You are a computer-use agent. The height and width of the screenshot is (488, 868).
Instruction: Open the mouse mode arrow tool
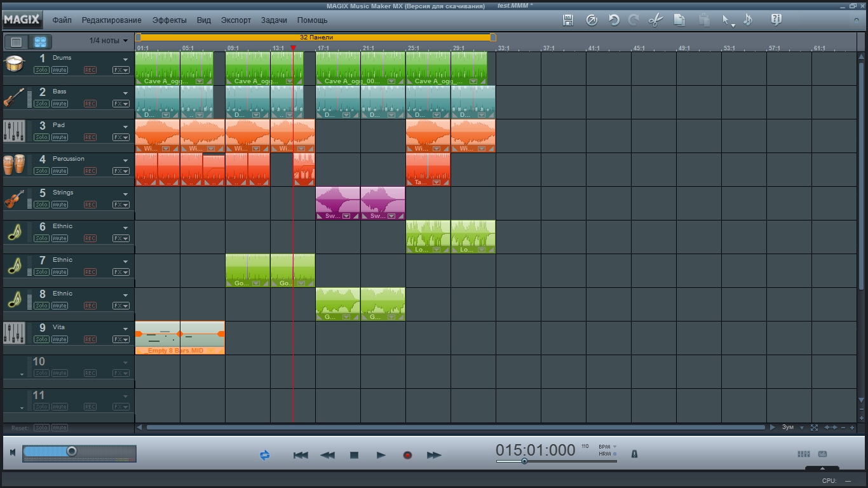(x=727, y=20)
